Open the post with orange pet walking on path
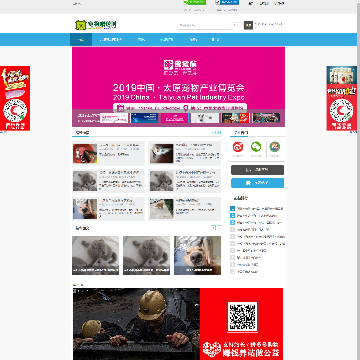This screenshot has width=360, height=360. click(162, 209)
